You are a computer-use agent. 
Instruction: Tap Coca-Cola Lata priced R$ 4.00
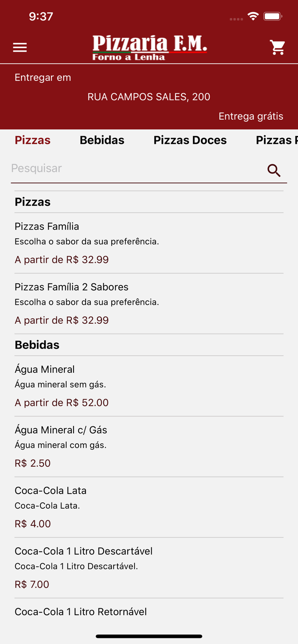pyautogui.click(x=149, y=507)
